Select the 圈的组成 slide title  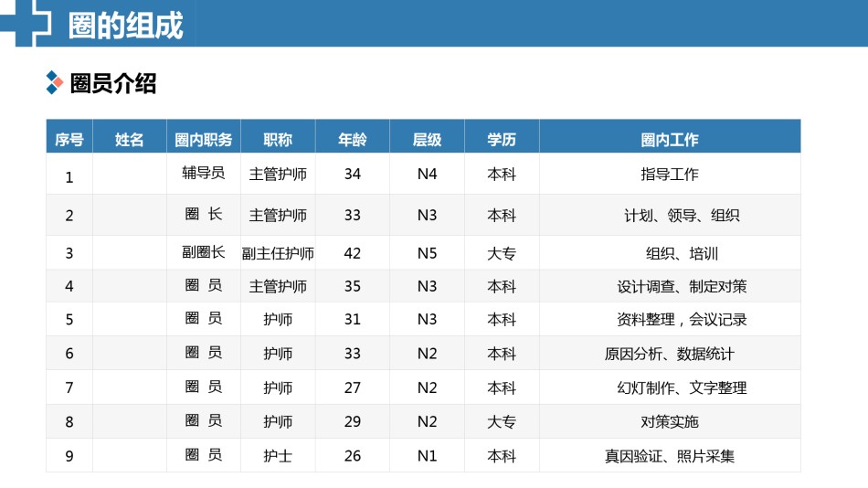(126, 26)
